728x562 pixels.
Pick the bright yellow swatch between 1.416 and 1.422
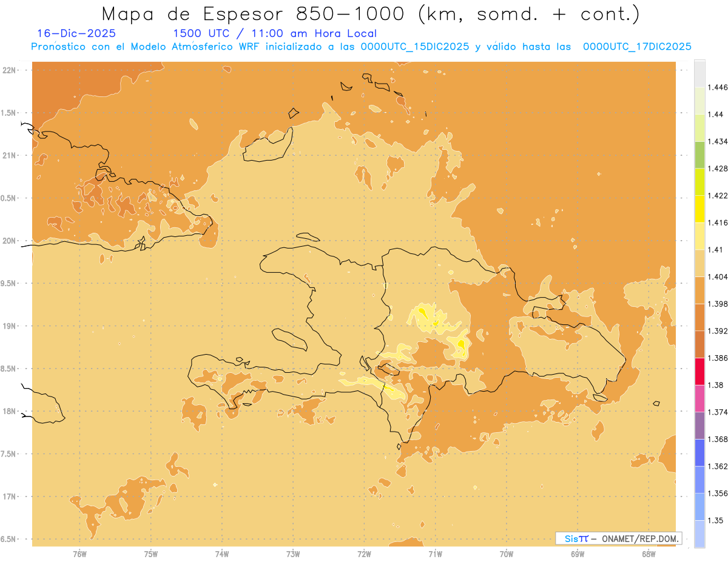pos(699,209)
